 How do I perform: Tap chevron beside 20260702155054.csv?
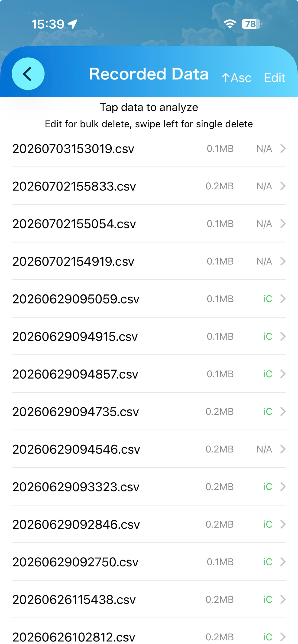(x=283, y=223)
